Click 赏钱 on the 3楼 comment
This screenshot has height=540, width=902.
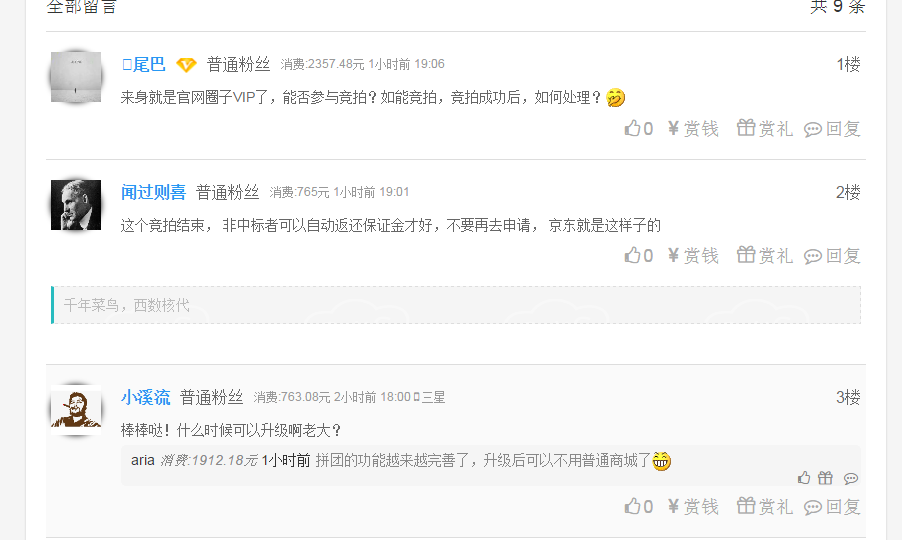click(x=693, y=506)
